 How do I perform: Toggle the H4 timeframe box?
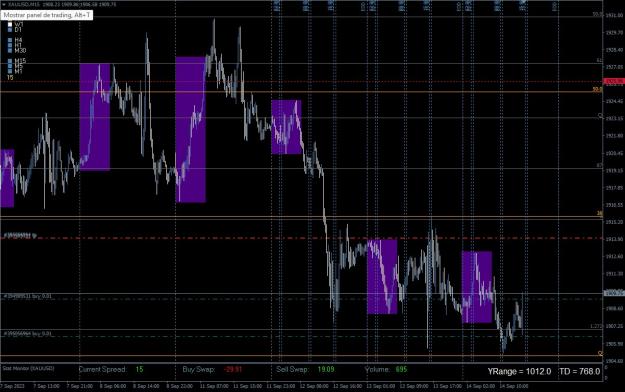(x=10, y=40)
